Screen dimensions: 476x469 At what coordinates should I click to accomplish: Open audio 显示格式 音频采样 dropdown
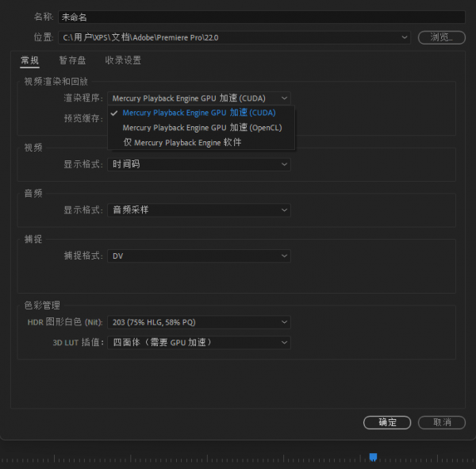199,210
